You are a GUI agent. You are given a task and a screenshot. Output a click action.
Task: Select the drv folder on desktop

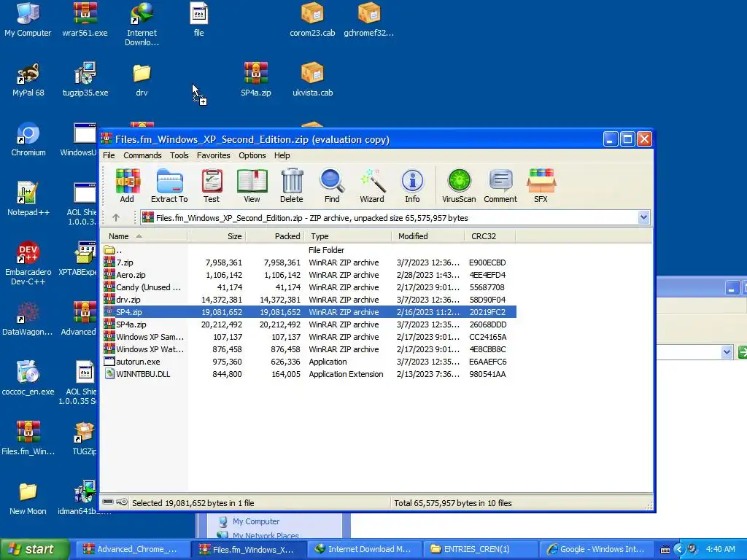[142, 80]
